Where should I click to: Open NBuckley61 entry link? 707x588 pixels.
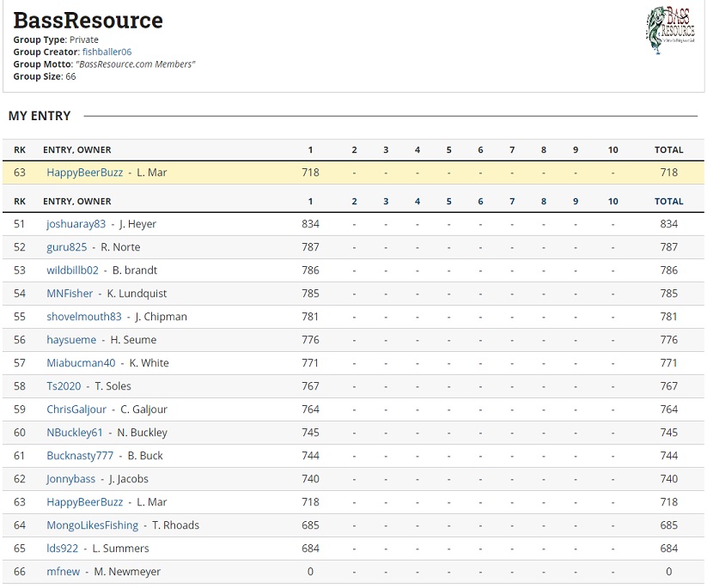coord(75,433)
